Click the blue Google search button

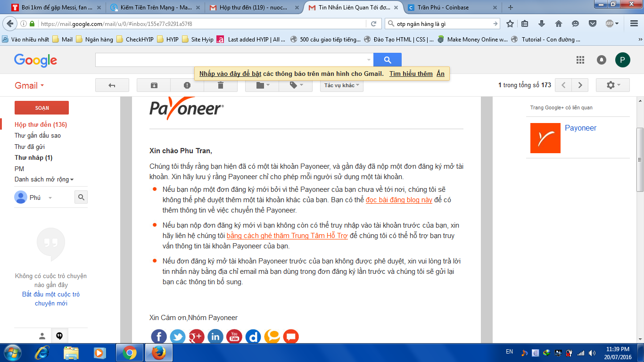click(388, 60)
